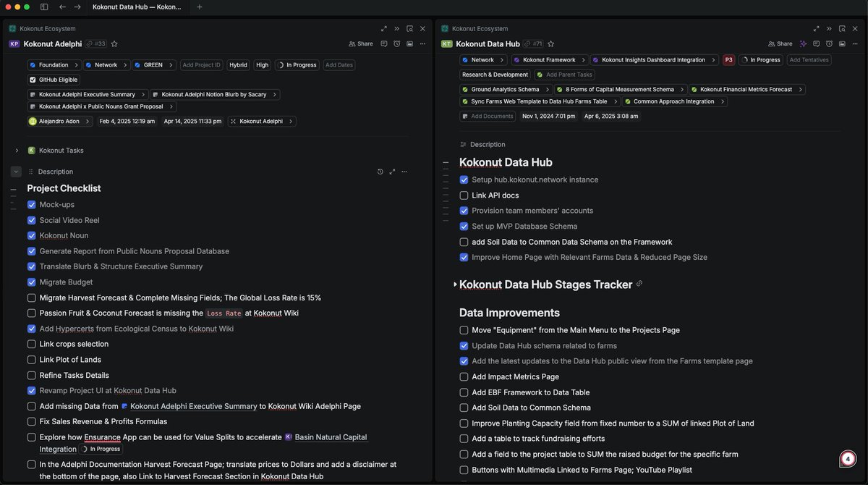Click the AI sparkle icon in Data Hub pane

803,43
